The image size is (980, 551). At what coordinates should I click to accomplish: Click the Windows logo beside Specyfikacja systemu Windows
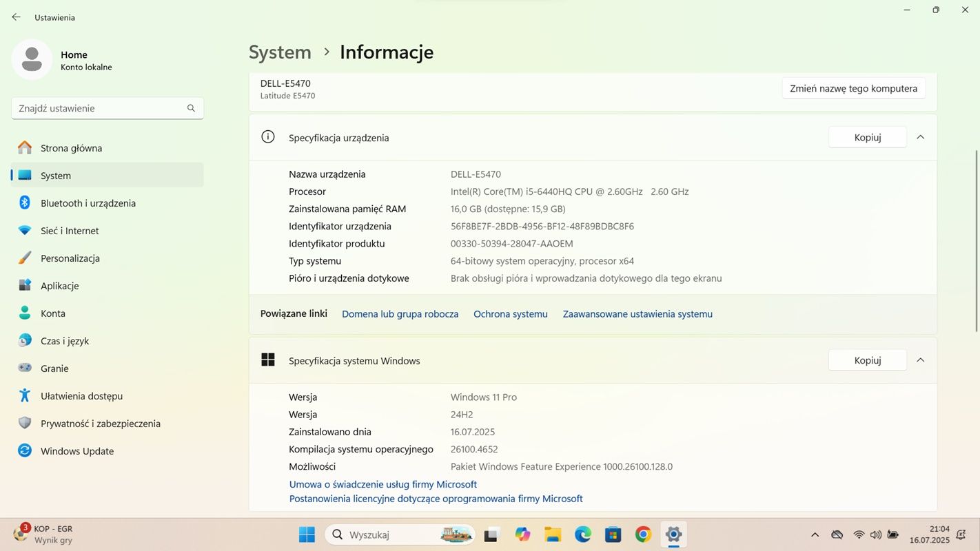click(x=268, y=360)
